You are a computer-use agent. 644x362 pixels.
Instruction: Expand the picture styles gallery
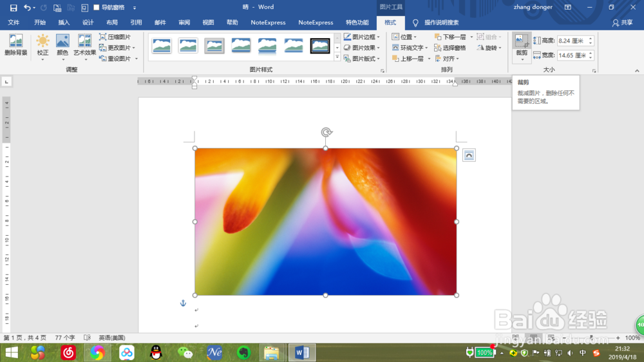click(x=337, y=57)
